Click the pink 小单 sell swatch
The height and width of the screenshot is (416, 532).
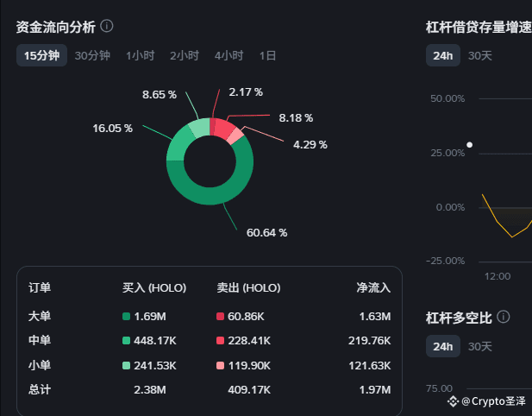point(220,365)
